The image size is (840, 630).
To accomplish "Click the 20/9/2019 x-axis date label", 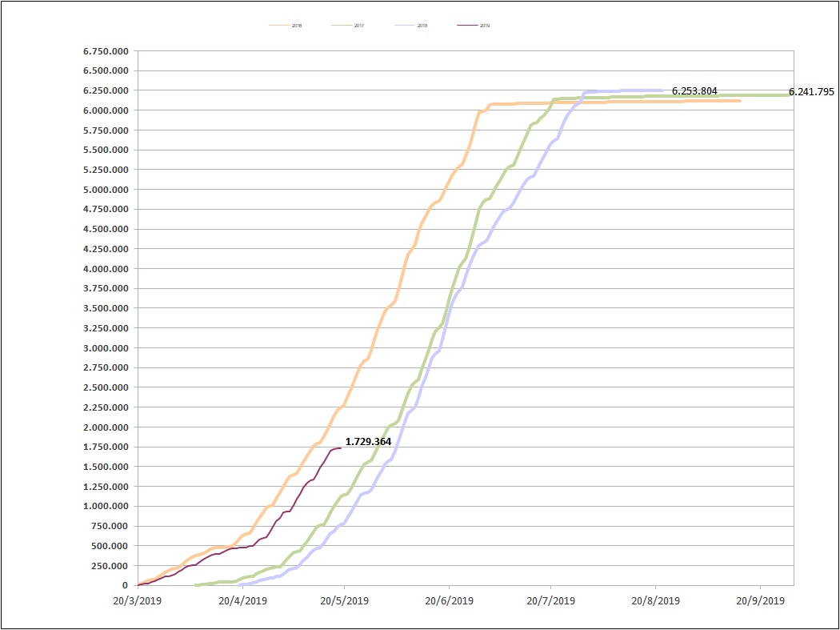I will [x=759, y=599].
